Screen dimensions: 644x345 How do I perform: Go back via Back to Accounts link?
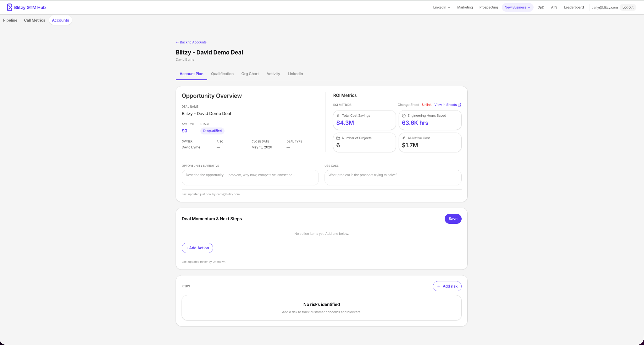point(191,42)
